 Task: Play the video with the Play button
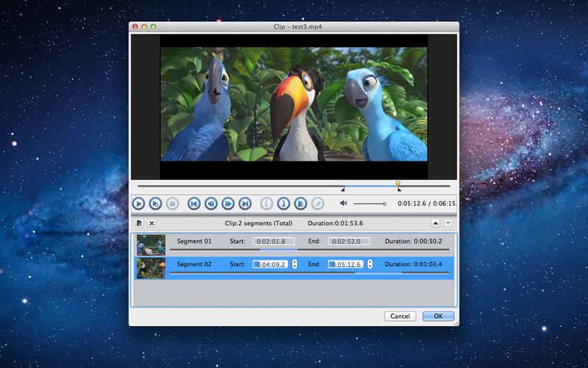138,204
